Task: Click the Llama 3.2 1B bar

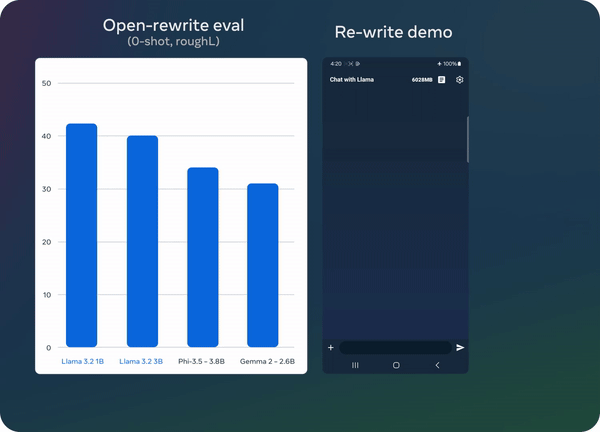Action: [81, 236]
